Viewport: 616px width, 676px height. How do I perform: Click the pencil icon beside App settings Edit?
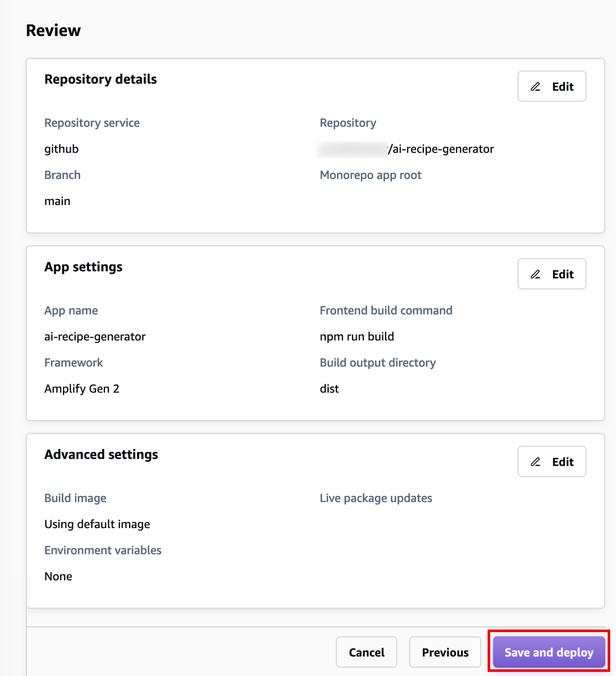535,274
